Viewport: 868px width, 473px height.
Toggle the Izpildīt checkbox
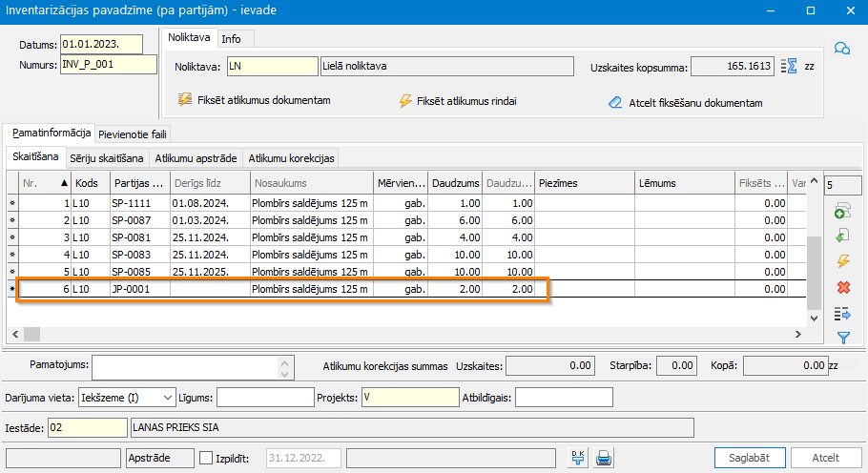pyautogui.click(x=206, y=458)
